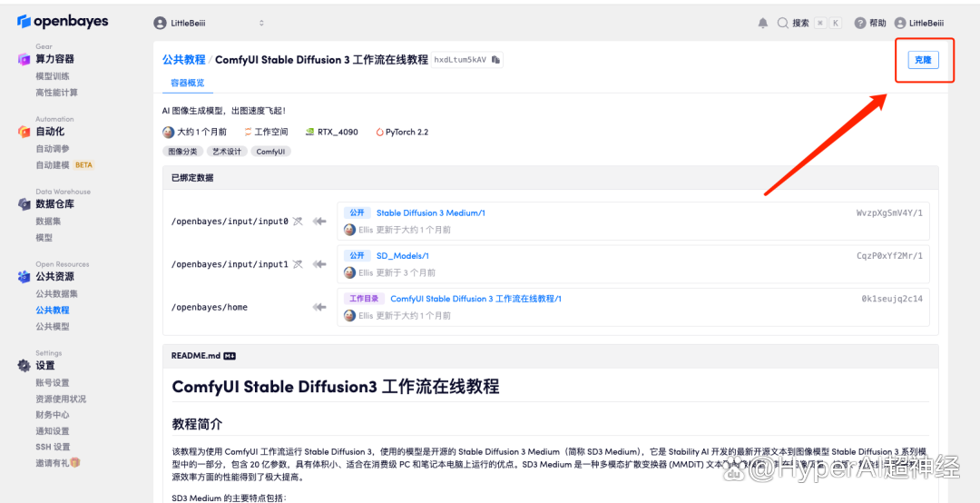
Task: Click the /openbayes/input/input0 path
Action: pos(230,222)
